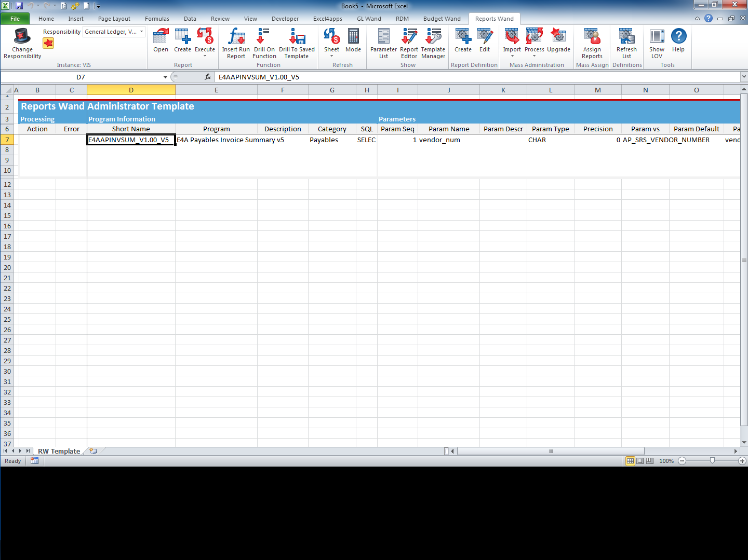The image size is (748, 560).
Task: Expand the formula bar
Action: [744, 77]
